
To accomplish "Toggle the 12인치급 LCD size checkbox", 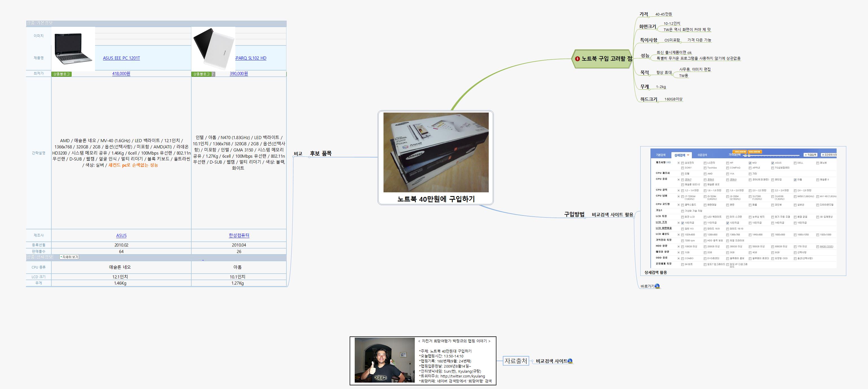I will pyautogui.click(x=727, y=223).
